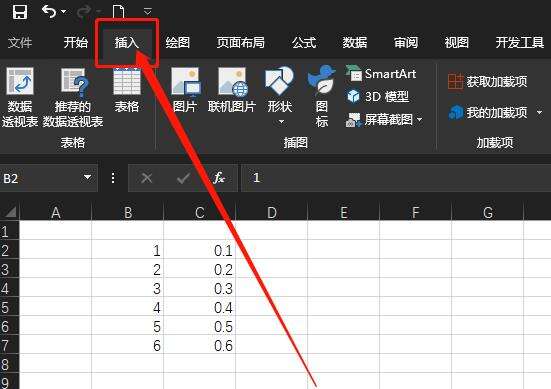Viewport: 551px width, 389px height.
Task: Open the 页面布局 ribbon tab
Action: pyautogui.click(x=241, y=43)
